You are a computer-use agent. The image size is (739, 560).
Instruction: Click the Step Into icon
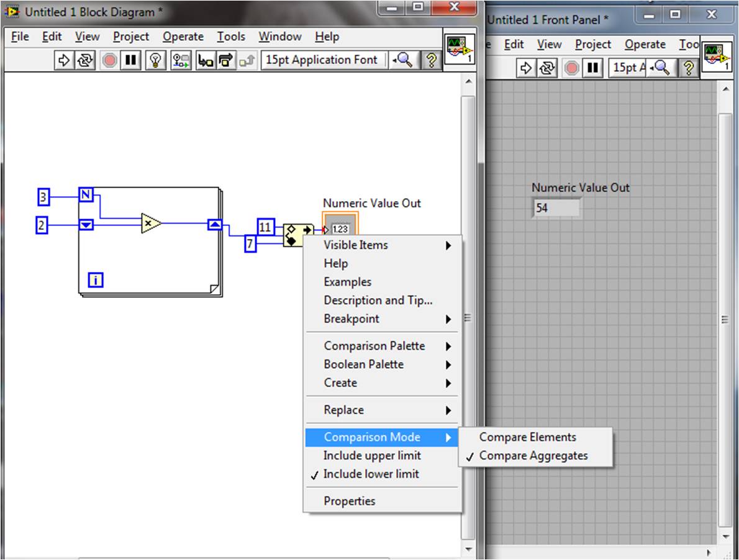(x=205, y=60)
